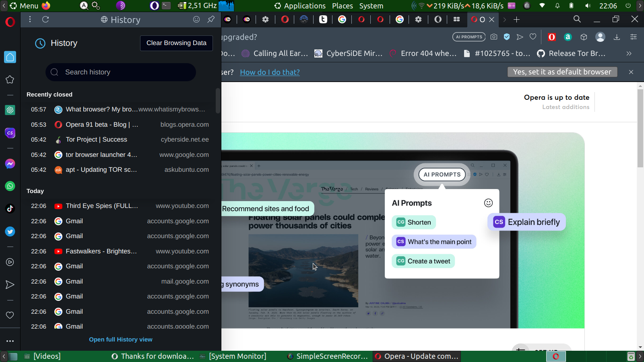Screen dimensions: 644x362
Task: Open 'tor browser launcher 4…' history entry
Action: (120, 155)
